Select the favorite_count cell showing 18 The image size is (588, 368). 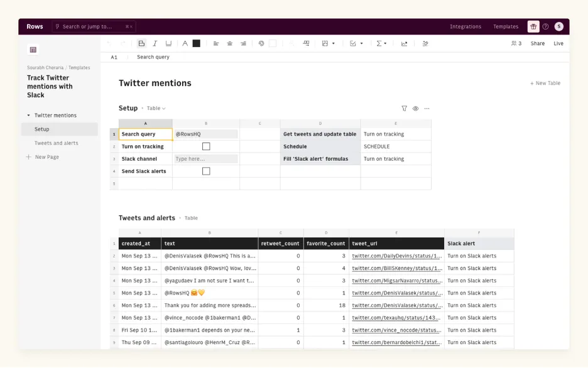326,305
